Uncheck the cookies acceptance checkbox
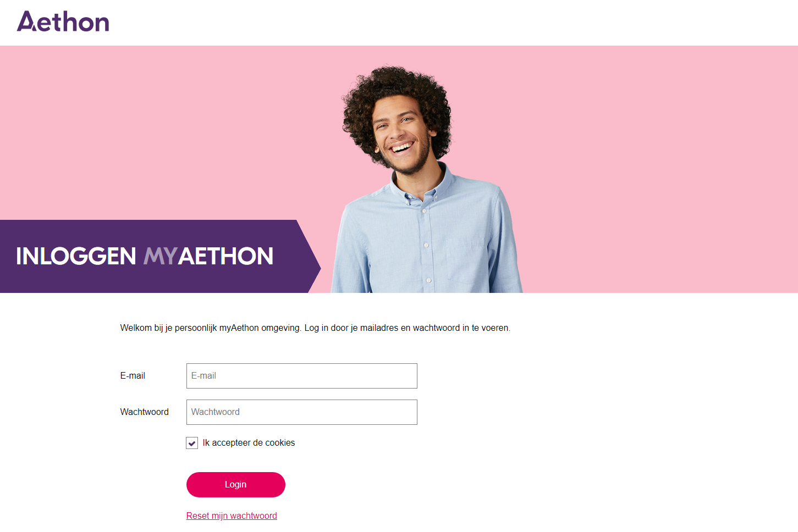The height and width of the screenshot is (532, 798). (x=192, y=443)
